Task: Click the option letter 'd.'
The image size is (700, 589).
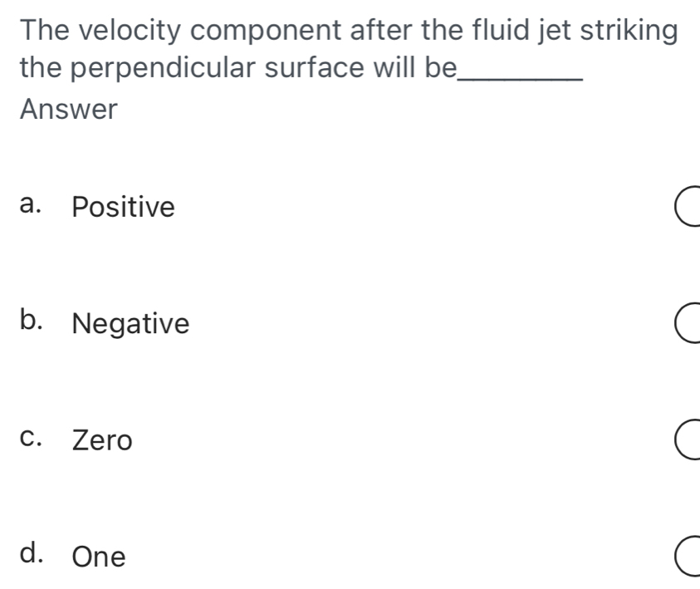Action: (x=36, y=555)
